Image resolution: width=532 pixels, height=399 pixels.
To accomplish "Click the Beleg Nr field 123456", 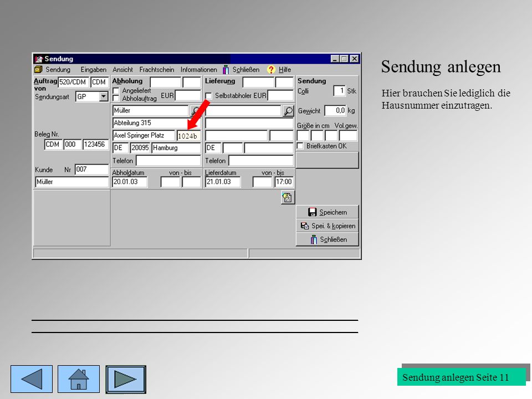I will pos(96,145).
